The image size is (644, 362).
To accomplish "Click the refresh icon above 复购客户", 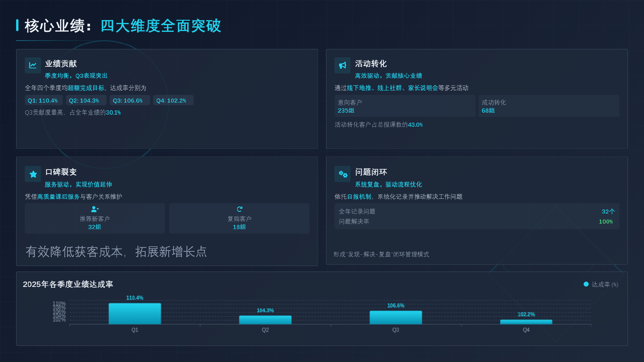I will [239, 209].
